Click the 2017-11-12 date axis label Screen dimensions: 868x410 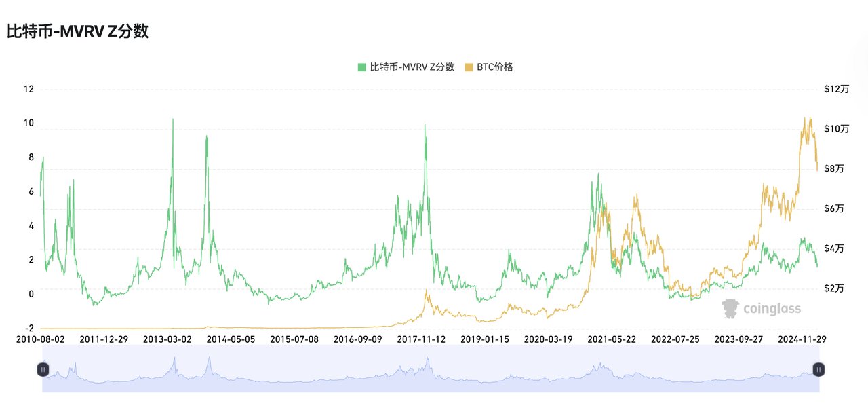(x=421, y=338)
